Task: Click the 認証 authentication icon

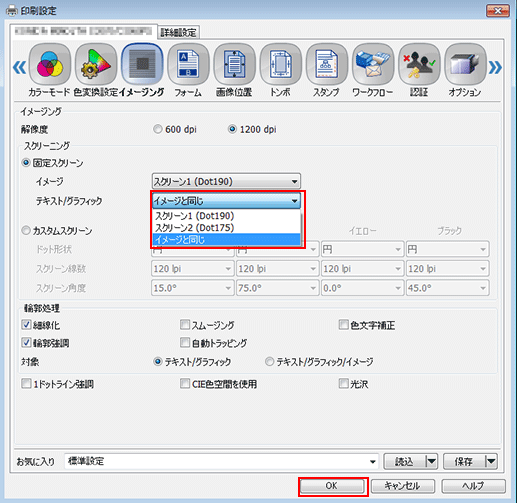Action: tap(419, 64)
